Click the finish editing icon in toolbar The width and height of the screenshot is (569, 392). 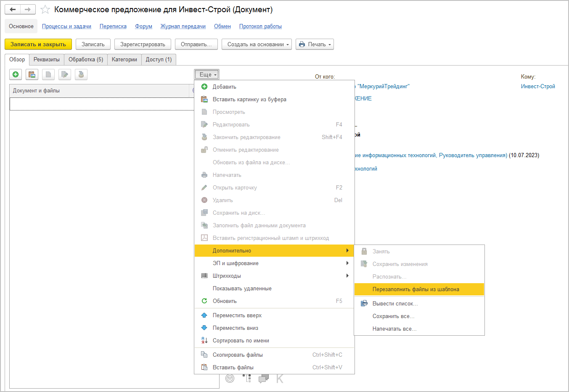click(81, 74)
